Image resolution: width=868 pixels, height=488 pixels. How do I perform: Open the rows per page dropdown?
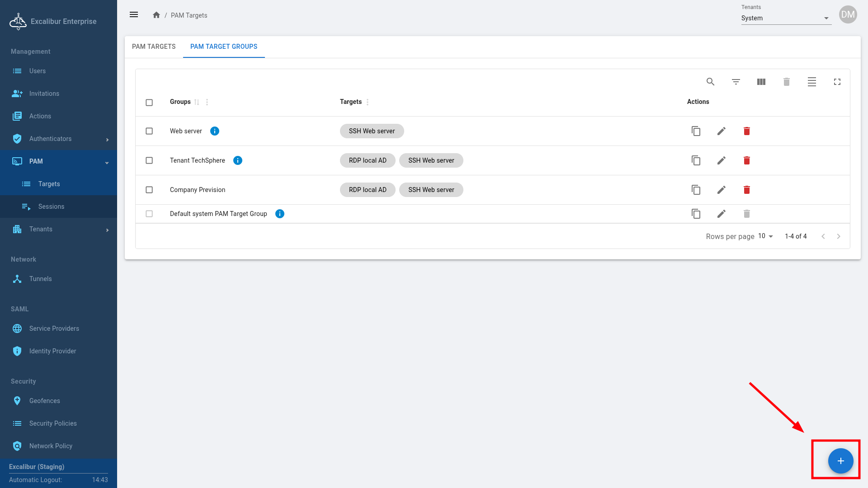click(x=765, y=236)
